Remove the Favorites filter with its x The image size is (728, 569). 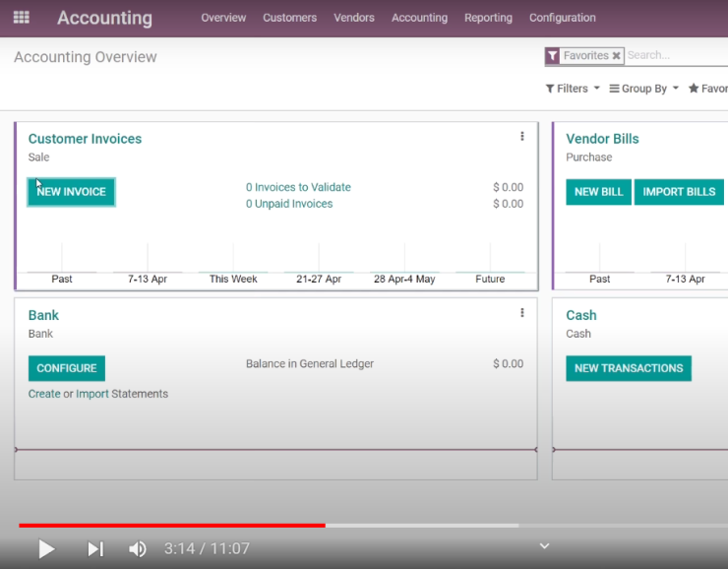point(616,56)
